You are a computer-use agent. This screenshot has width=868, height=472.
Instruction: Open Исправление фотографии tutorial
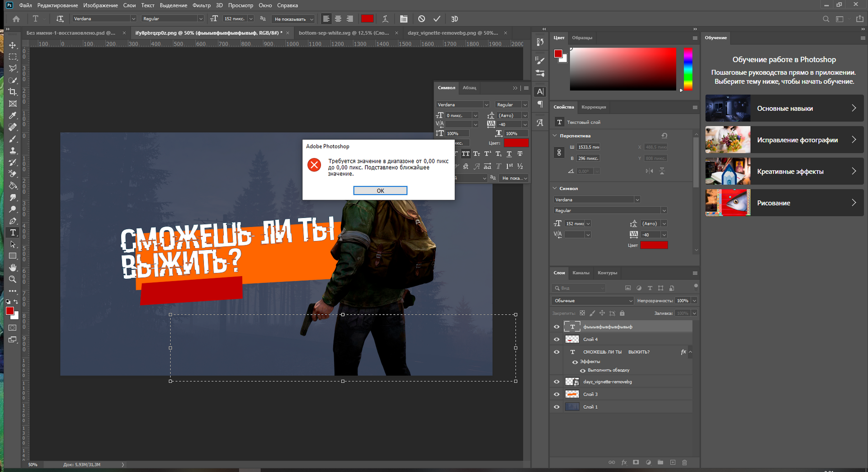click(x=784, y=140)
